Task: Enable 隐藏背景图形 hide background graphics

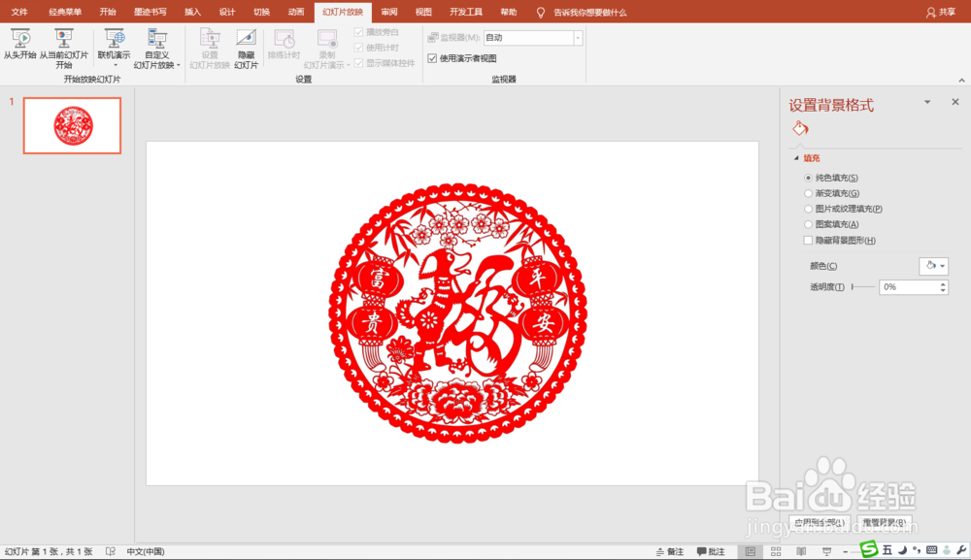Action: 808,240
